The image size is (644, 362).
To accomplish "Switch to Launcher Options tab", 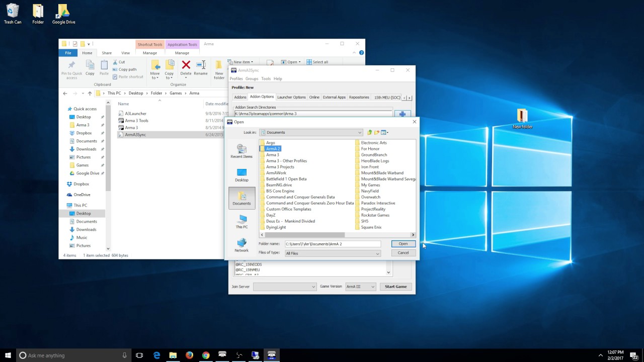I will coord(291,97).
